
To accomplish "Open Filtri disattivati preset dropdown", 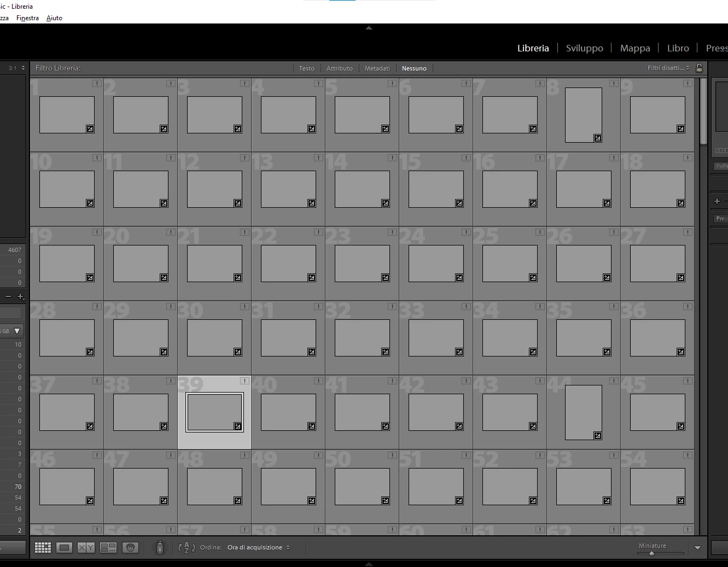I will pos(668,68).
